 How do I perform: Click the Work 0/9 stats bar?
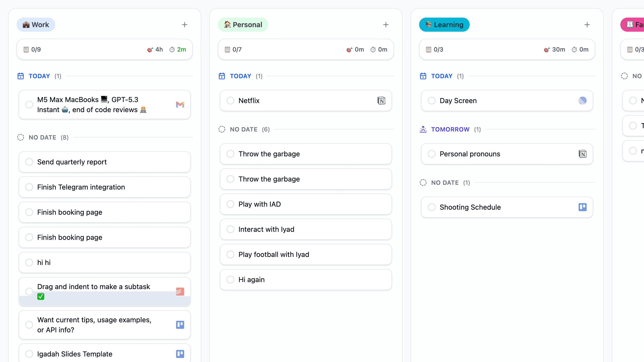coord(104,50)
